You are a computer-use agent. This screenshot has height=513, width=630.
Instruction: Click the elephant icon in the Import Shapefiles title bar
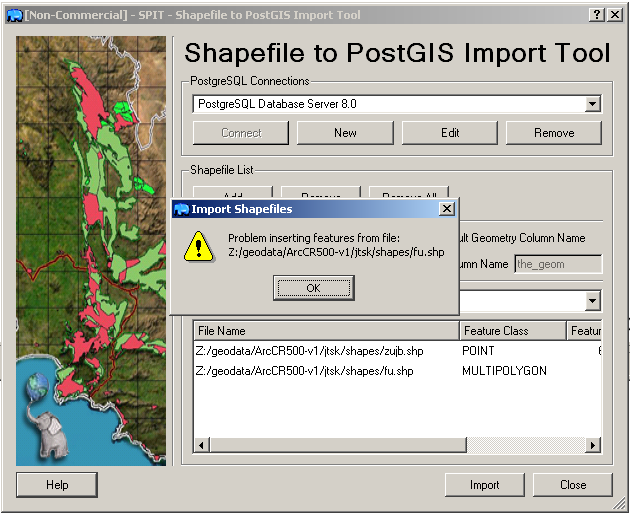tap(181, 209)
